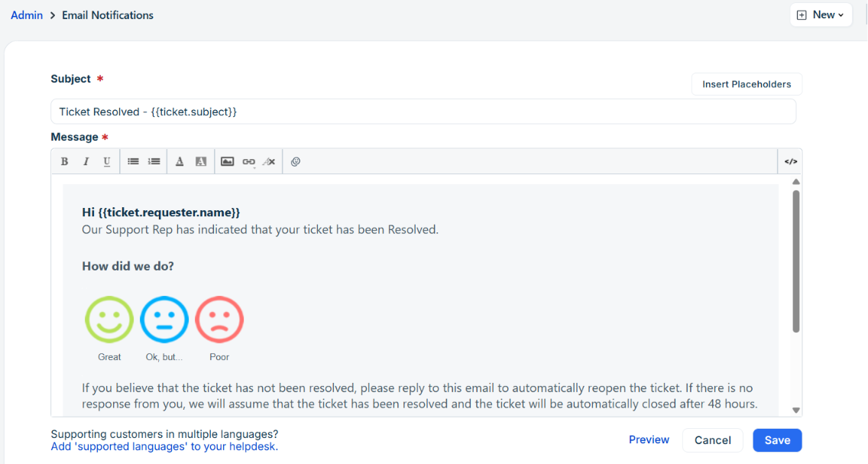Insert an image into the message
Viewport: 868px width, 464px height.
(x=227, y=162)
